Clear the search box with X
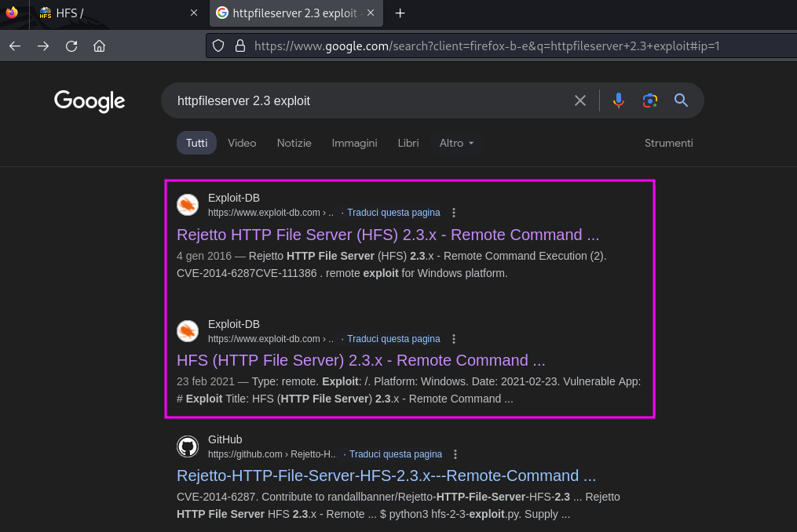This screenshot has width=797, height=532. [x=580, y=100]
